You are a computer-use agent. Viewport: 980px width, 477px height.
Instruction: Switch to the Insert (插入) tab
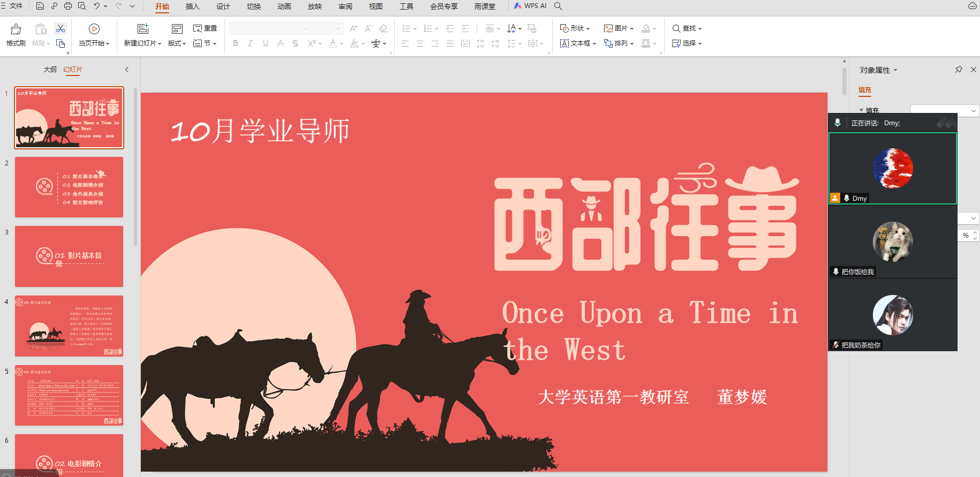pyautogui.click(x=192, y=6)
